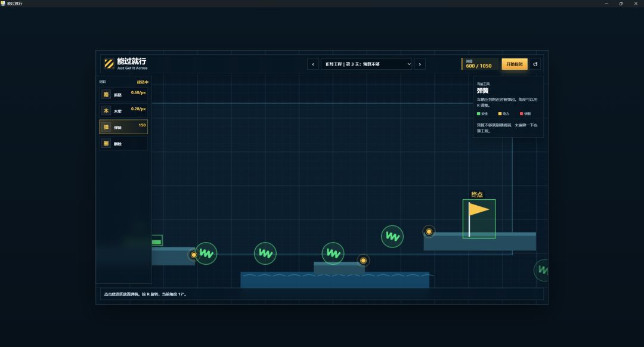Click the water area under the bridge
Image resolution: width=644 pixels, height=347 pixels.
pos(335,280)
